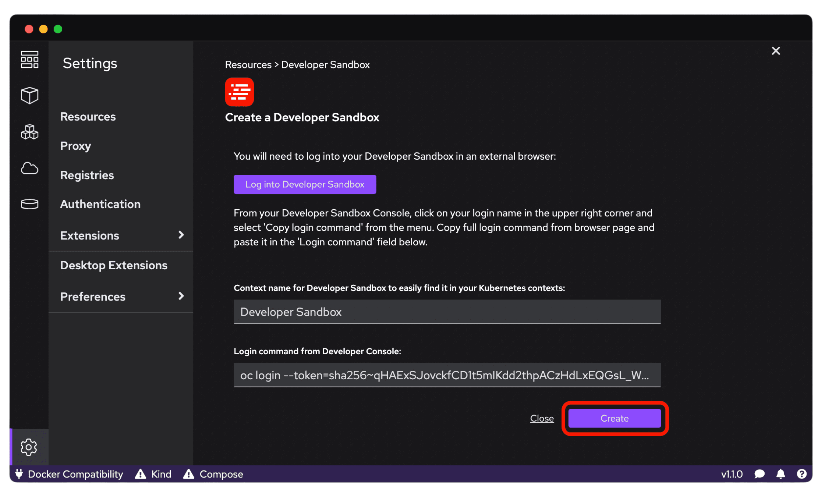
Task: Click Docker Compatibility status text
Action: pos(75,474)
